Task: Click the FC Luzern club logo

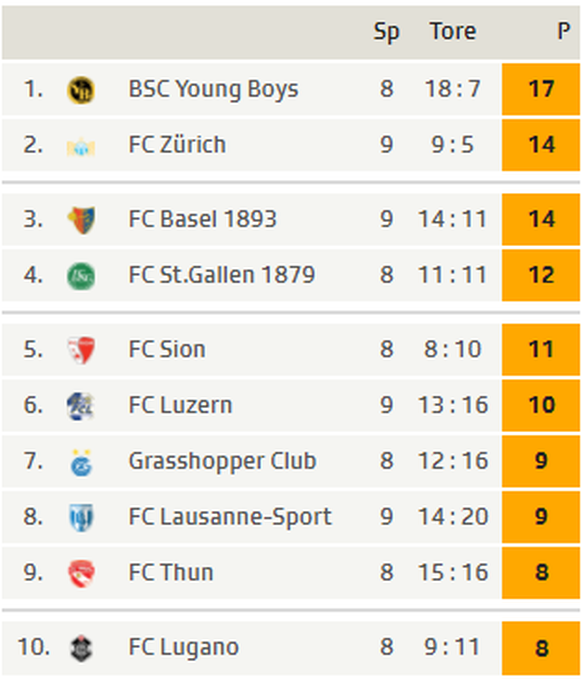Action: pyautogui.click(x=81, y=406)
